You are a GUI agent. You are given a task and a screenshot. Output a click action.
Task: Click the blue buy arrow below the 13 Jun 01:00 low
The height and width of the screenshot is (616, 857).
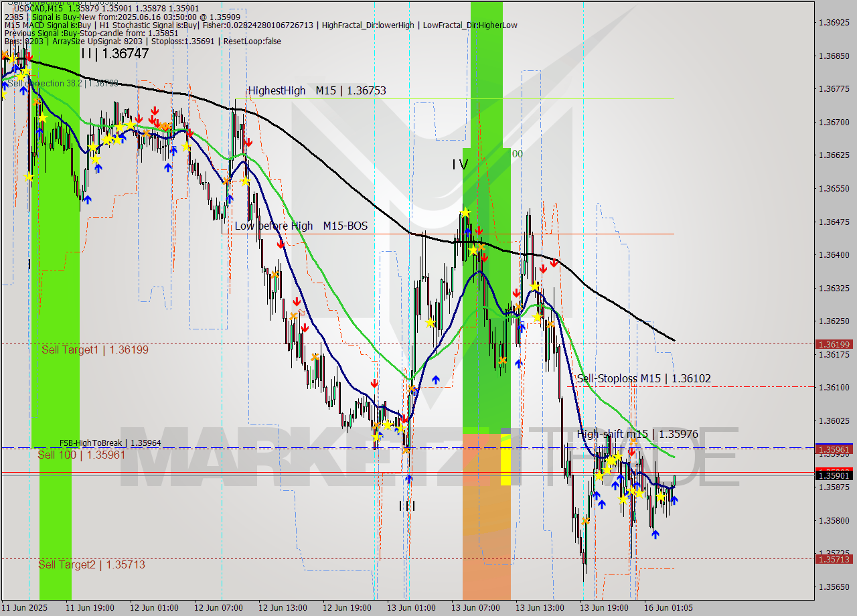point(410,479)
